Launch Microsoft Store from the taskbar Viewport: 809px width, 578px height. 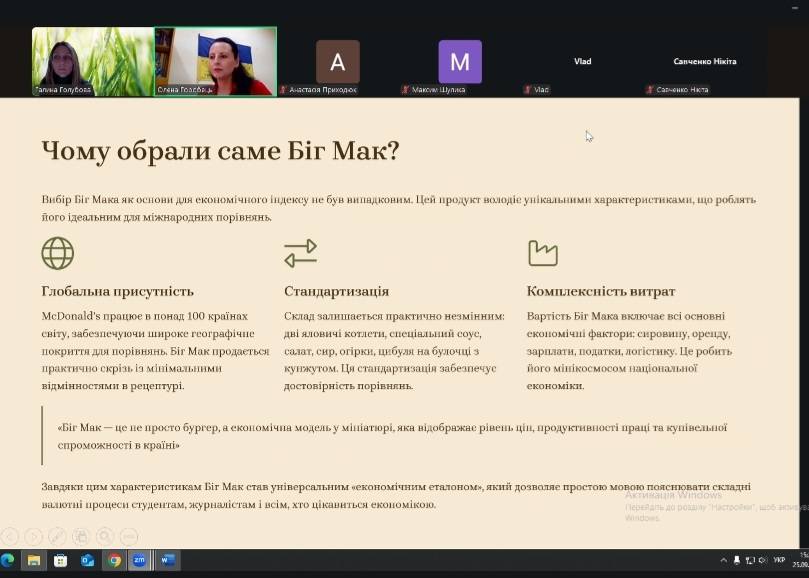click(x=61, y=560)
